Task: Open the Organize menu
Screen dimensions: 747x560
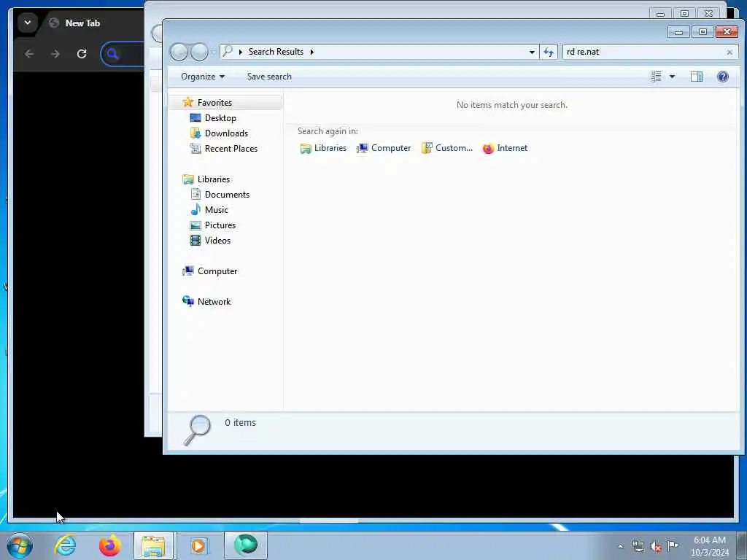Action: click(x=203, y=77)
